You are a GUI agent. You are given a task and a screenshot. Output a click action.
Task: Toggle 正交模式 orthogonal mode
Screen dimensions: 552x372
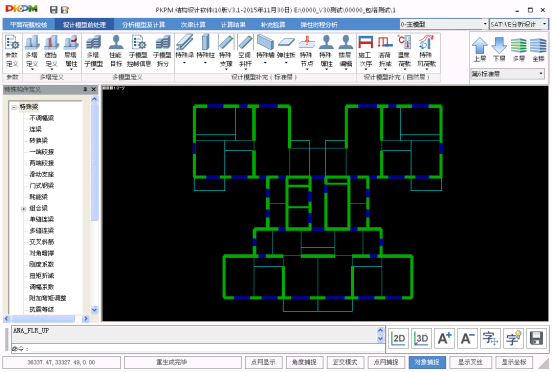[x=345, y=362]
